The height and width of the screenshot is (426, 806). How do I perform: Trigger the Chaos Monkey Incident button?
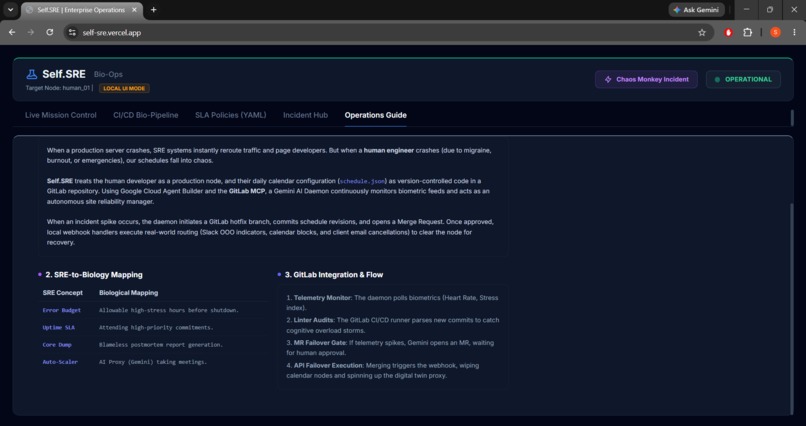tap(646, 80)
